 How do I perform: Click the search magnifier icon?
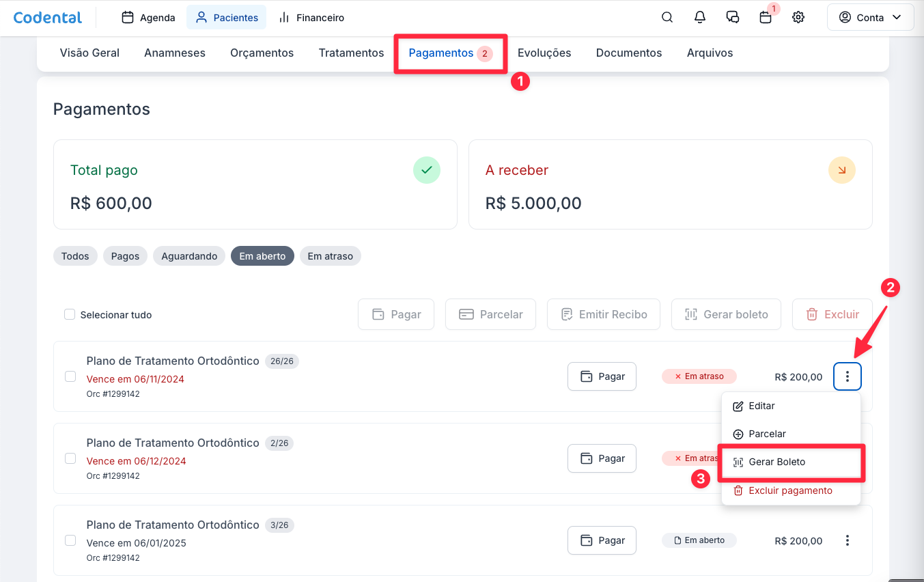pos(667,18)
